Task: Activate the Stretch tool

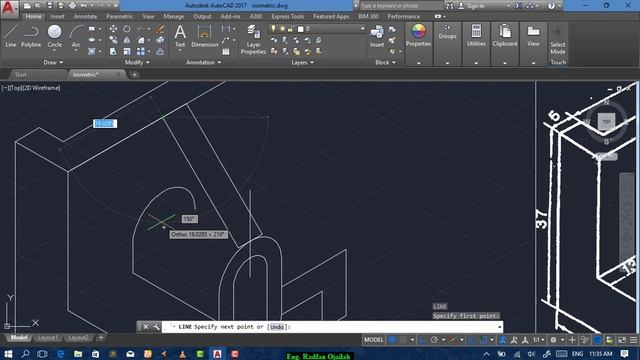Action: pyautogui.click(x=113, y=51)
